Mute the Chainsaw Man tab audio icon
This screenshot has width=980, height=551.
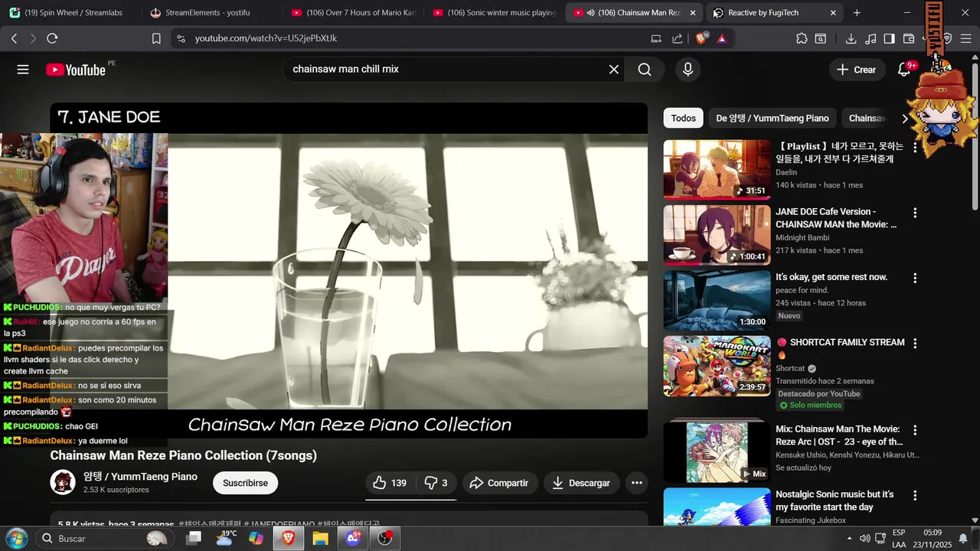590,13
